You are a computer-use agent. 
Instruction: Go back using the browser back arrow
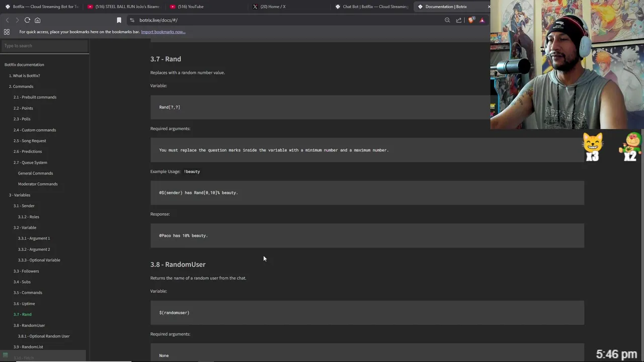coord(7,20)
